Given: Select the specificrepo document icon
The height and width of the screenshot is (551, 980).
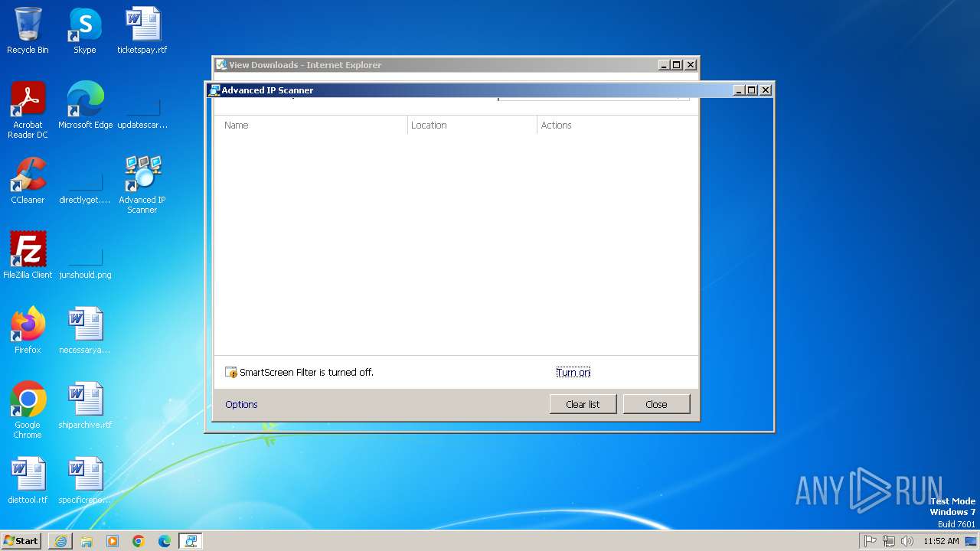Looking at the screenshot, I should (85, 481).
